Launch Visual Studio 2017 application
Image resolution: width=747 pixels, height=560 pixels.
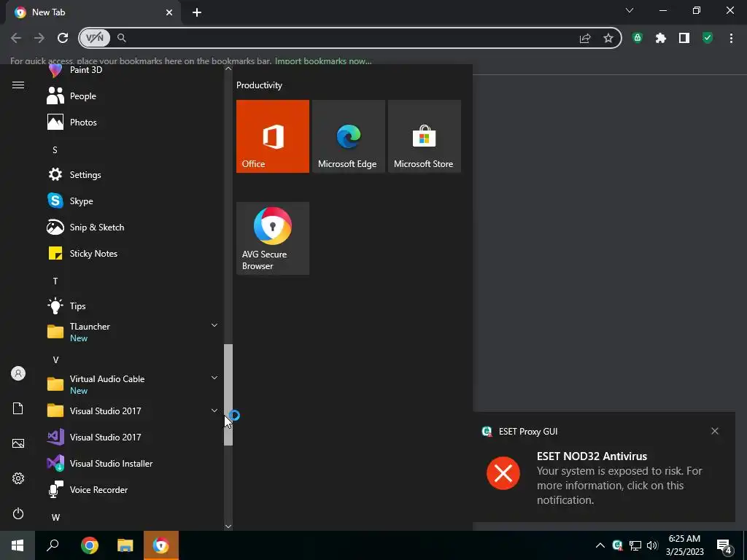click(x=133, y=437)
